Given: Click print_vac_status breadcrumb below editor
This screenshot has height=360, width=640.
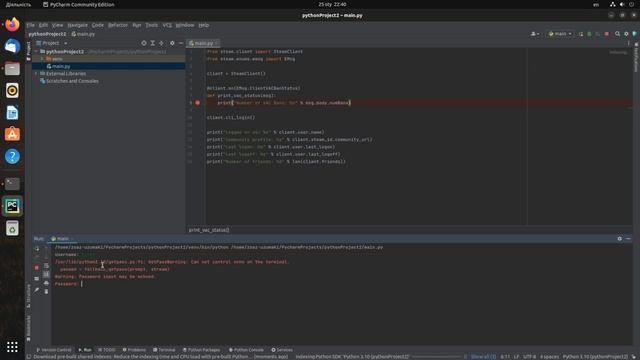Looking at the screenshot, I should tap(209, 230).
